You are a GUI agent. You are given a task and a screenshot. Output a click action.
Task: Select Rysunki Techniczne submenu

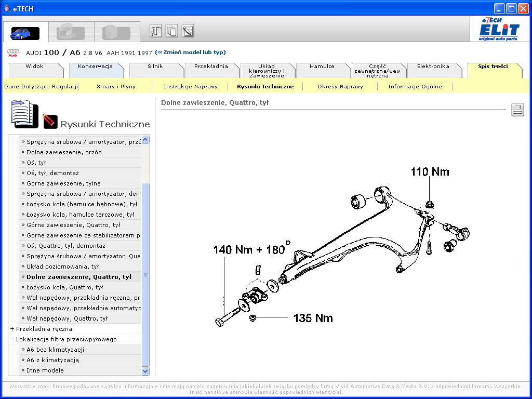point(265,87)
